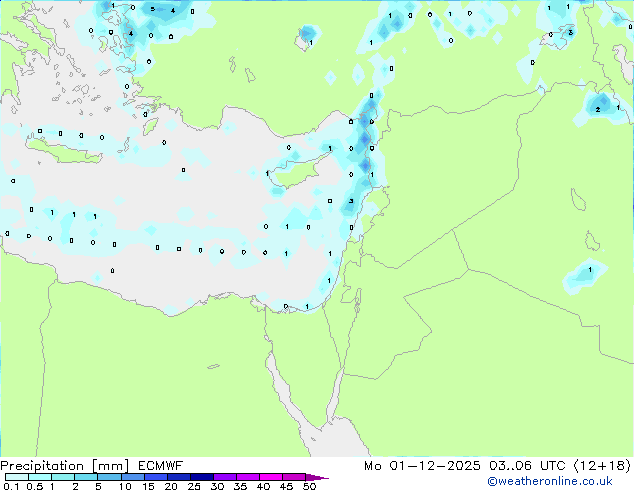This screenshot has width=634, height=490.
Task: Click the '(12+18)' forecast run text
Action: click(602, 466)
